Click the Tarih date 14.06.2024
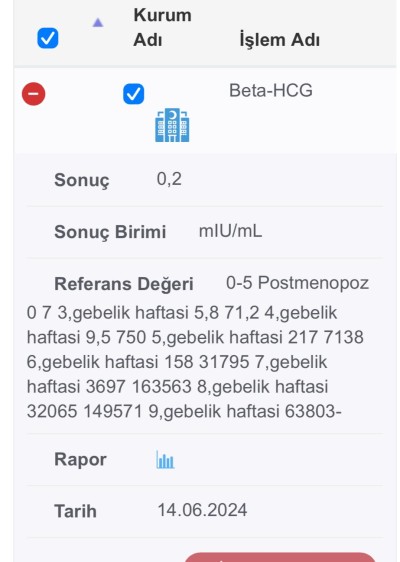Viewport: 400px width, 562px height. [x=203, y=510]
